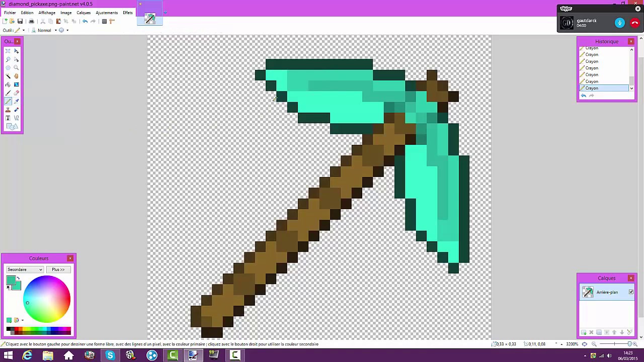Toggle the rulers toolbar icon
Image resolution: width=644 pixels, height=362 pixels.
click(112, 21)
